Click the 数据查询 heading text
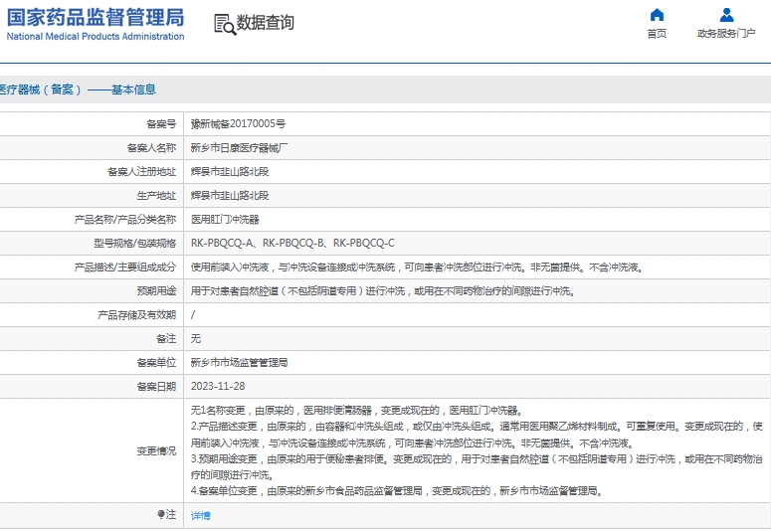 265,23
